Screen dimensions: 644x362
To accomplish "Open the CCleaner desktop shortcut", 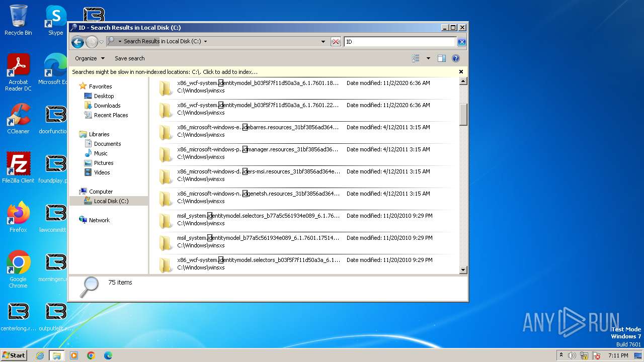I will coord(18,119).
